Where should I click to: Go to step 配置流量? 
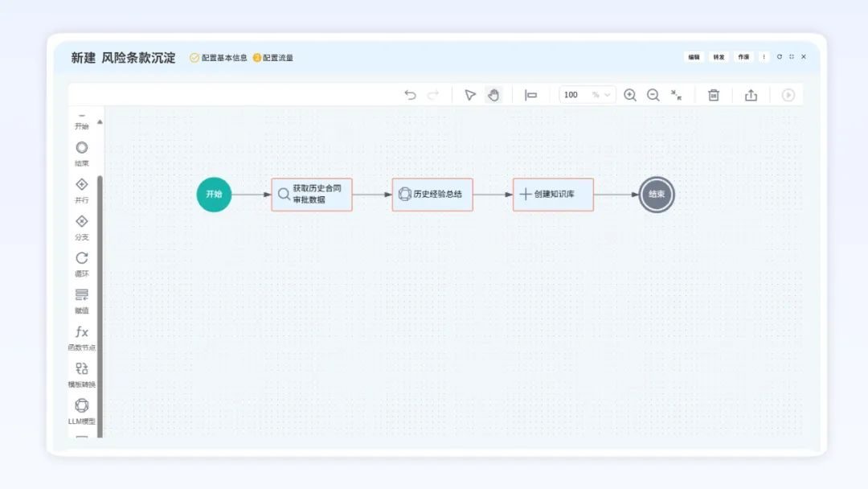[273, 58]
